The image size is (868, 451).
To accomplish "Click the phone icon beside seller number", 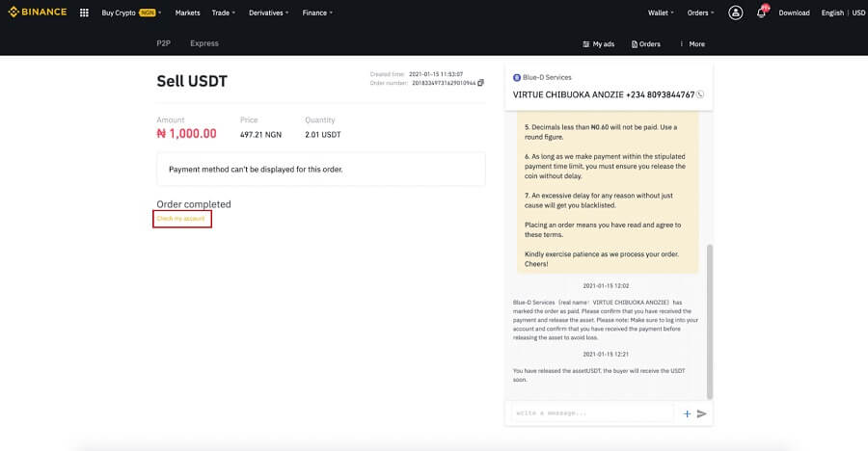I will coord(700,94).
